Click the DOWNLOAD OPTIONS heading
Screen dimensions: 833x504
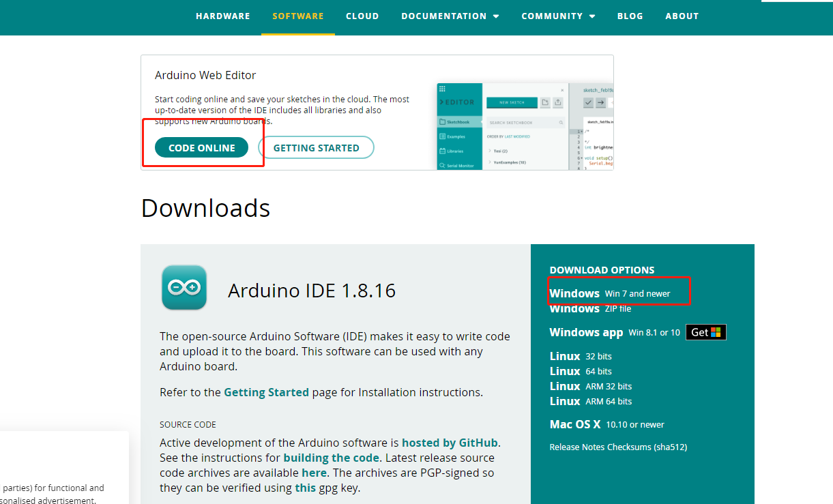coord(602,270)
